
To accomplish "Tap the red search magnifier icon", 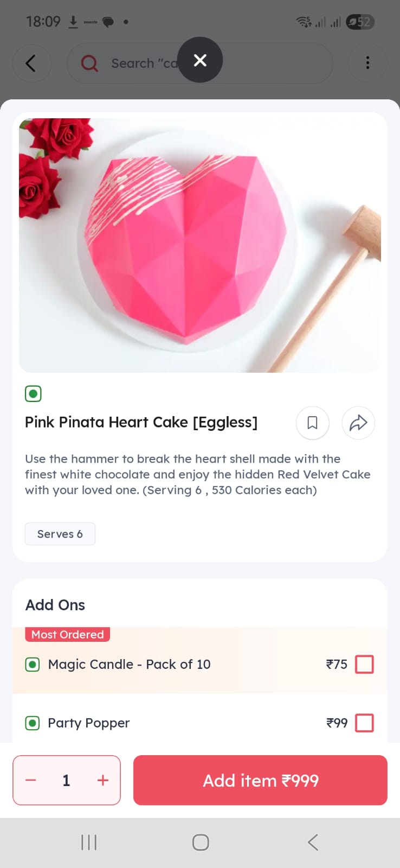I will (89, 63).
